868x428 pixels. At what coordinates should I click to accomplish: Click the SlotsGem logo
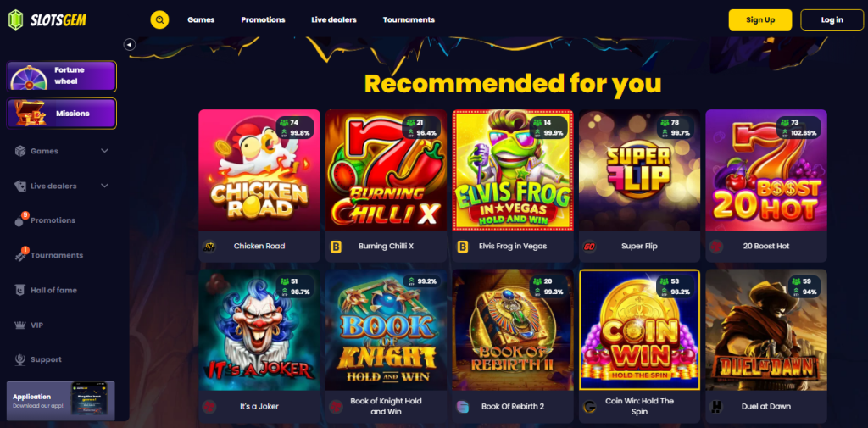[47, 20]
